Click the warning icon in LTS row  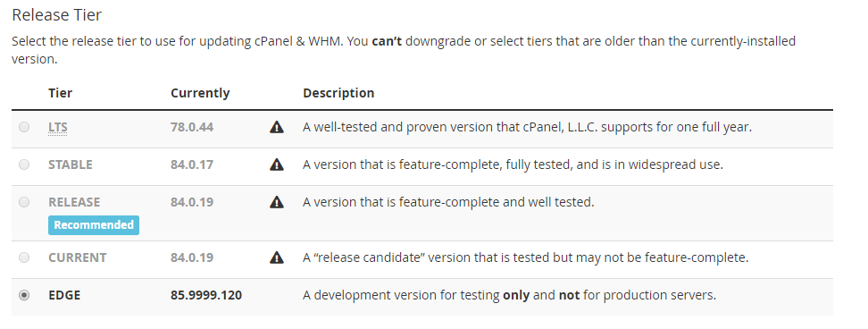pyautogui.click(x=276, y=127)
